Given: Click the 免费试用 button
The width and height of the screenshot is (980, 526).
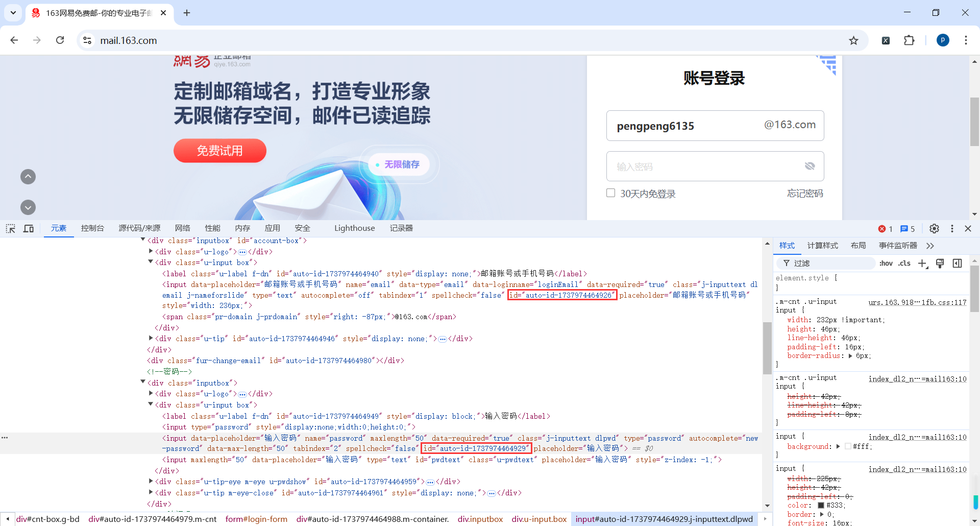Looking at the screenshot, I should [x=220, y=151].
